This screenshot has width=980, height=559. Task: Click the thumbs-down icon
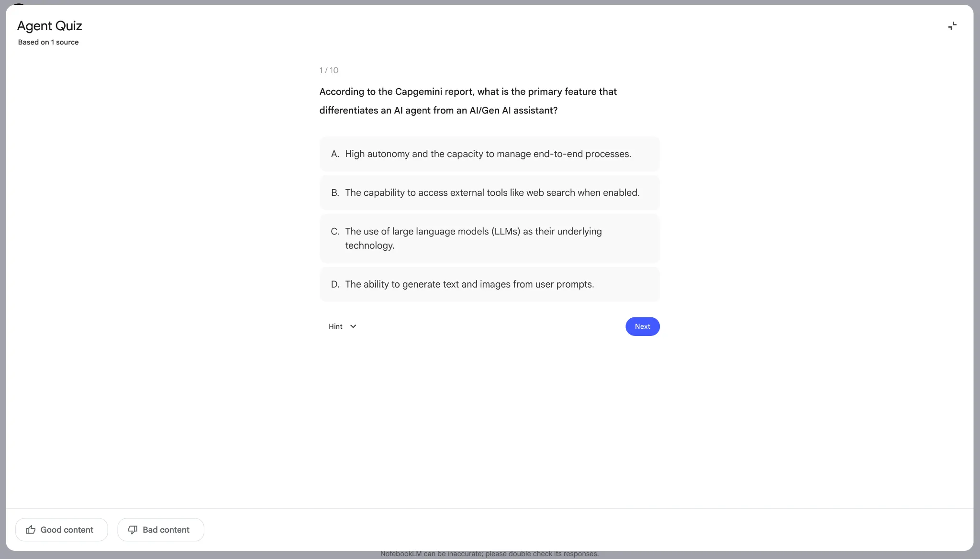133,529
